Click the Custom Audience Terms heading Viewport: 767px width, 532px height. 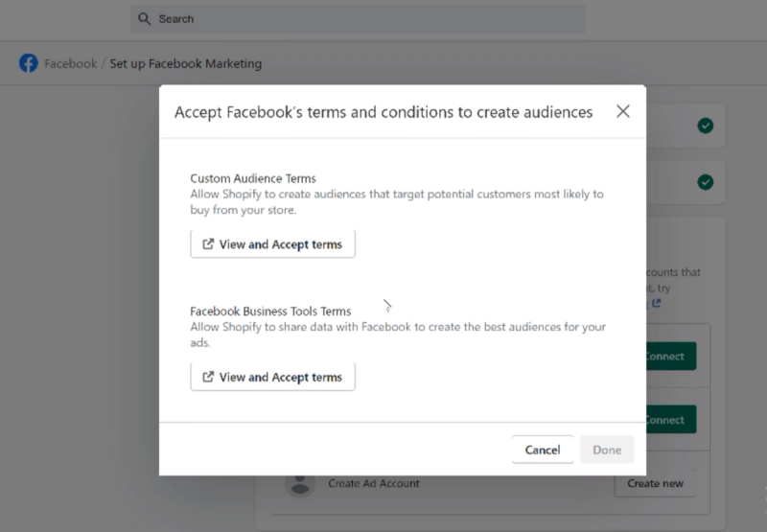tap(253, 178)
